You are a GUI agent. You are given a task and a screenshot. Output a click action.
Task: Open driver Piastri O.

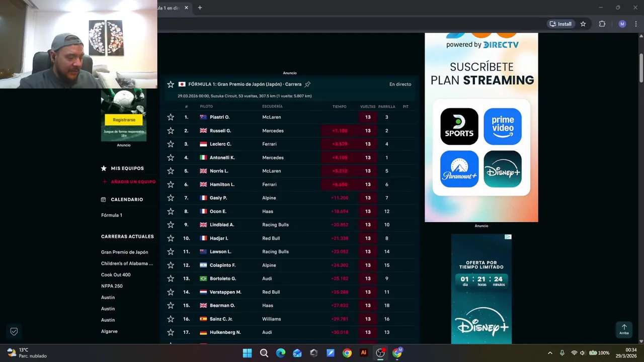[x=219, y=117]
